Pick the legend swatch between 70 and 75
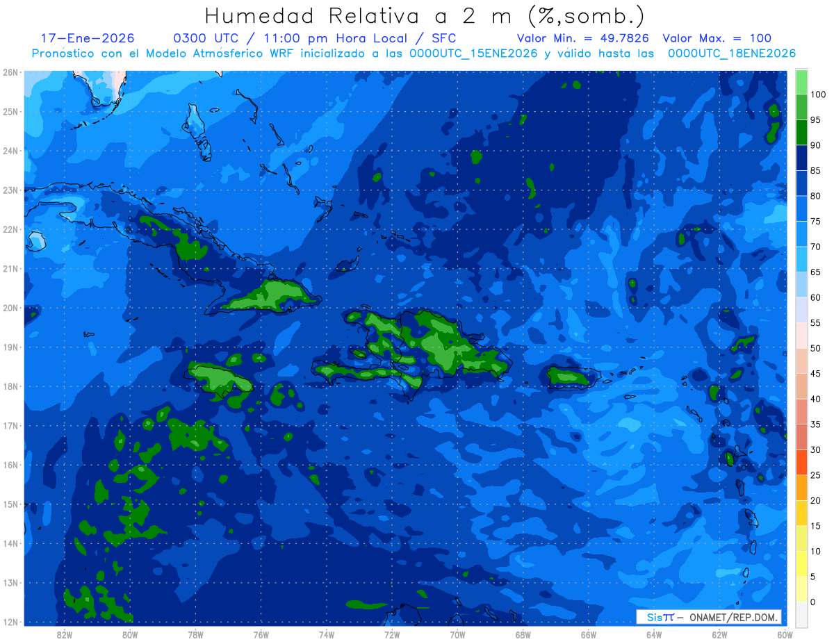This screenshot has height=644, width=834. pyautogui.click(x=801, y=234)
